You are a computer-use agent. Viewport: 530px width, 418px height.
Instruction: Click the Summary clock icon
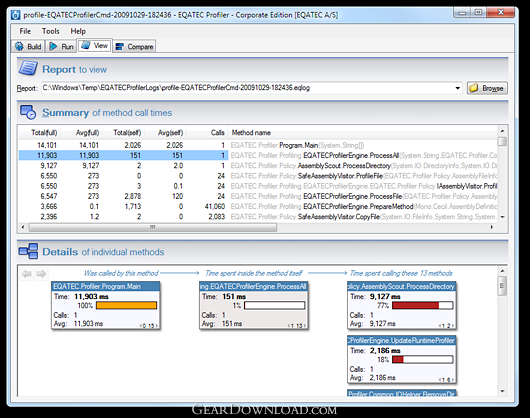[28, 112]
